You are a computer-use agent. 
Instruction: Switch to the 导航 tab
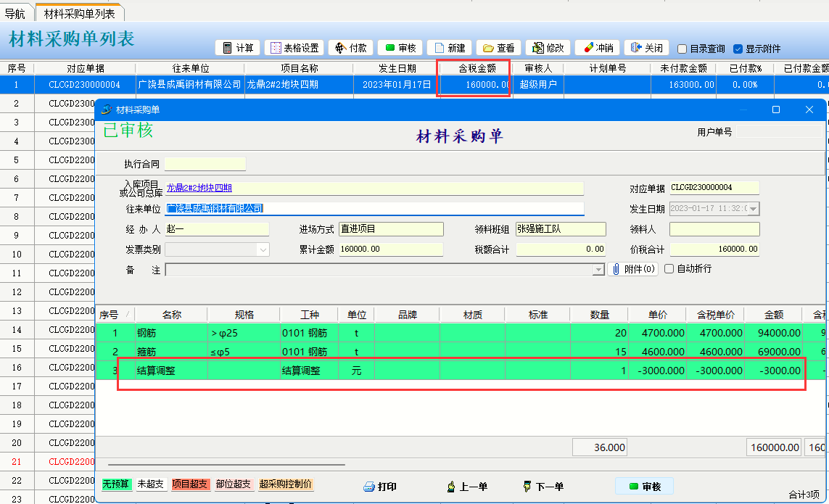click(x=15, y=13)
